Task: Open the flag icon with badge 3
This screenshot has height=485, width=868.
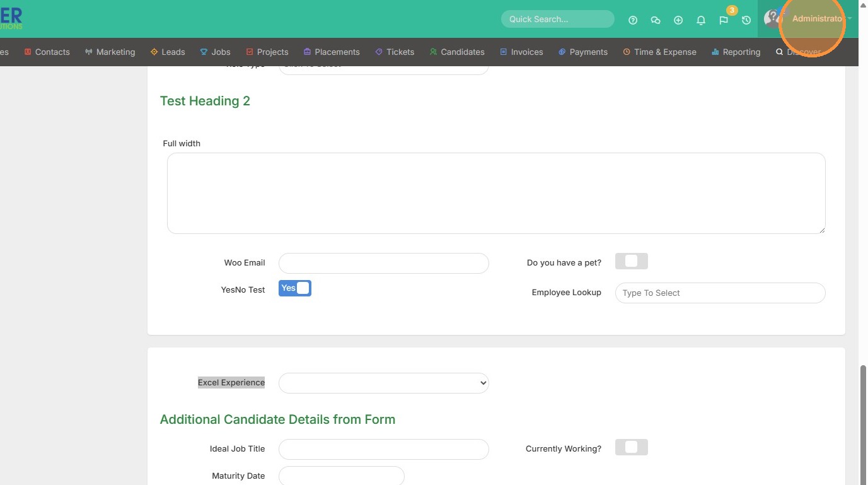Action: pos(724,20)
